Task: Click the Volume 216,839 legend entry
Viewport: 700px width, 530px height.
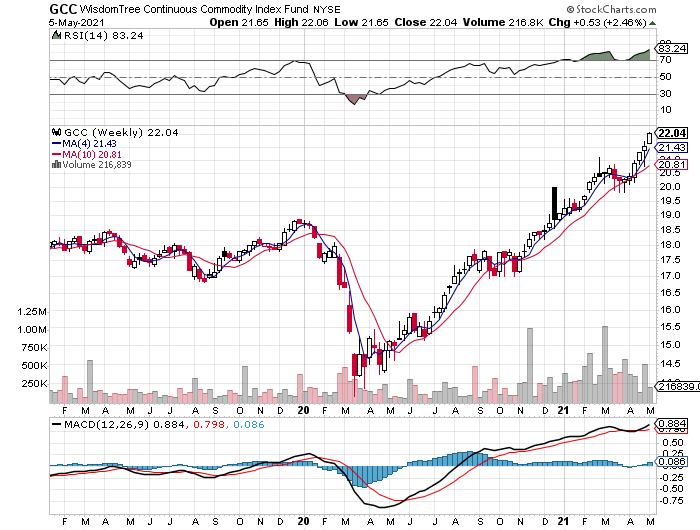Action: [92, 165]
